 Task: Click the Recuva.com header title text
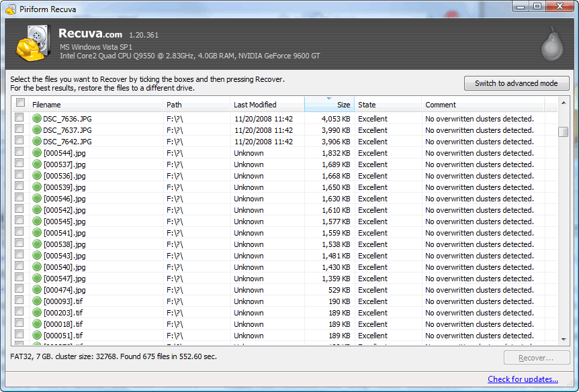(90, 34)
